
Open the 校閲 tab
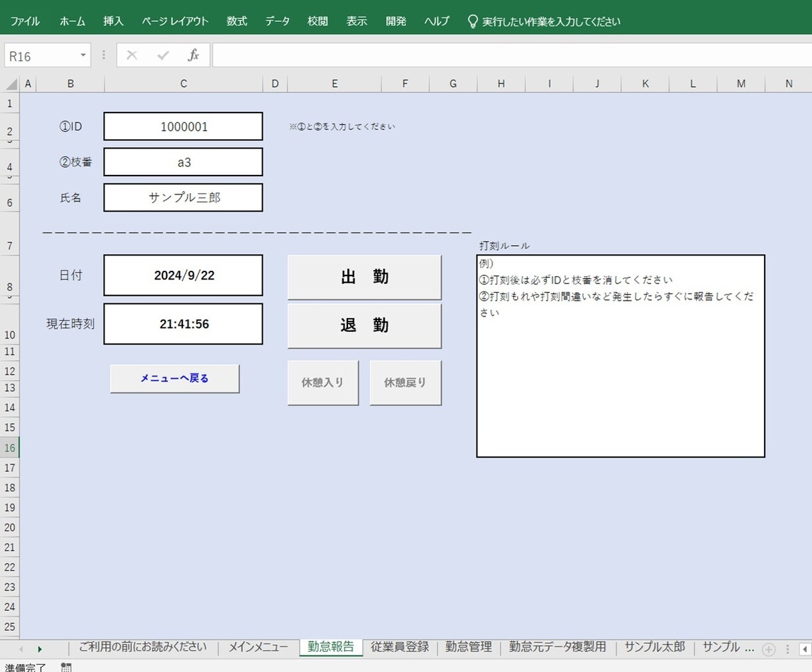click(x=317, y=21)
